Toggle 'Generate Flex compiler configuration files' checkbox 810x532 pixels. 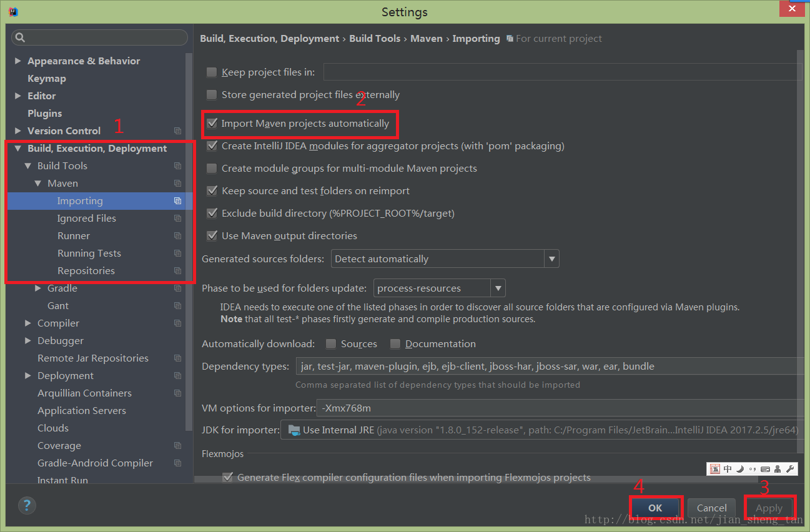228,478
